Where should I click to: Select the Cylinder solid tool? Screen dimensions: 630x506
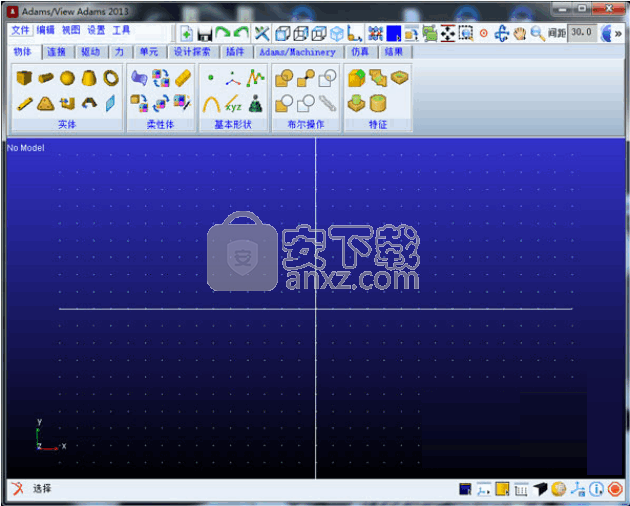point(46,78)
